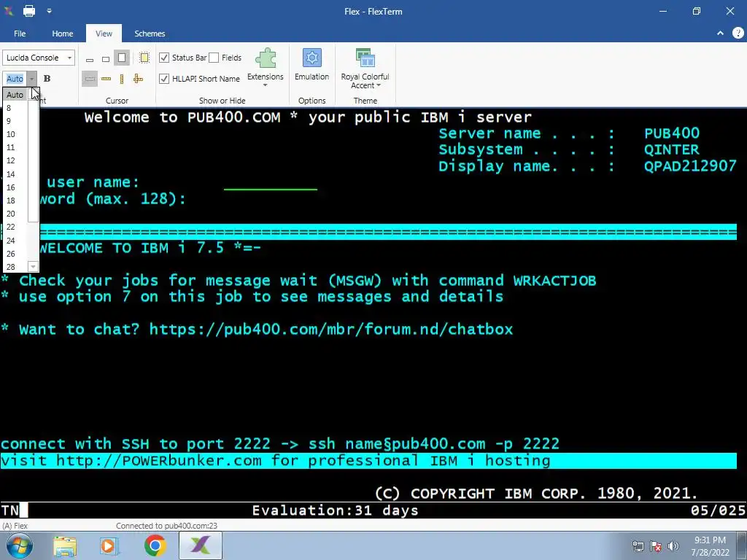Pick font size 11 from the list
The width and height of the screenshot is (747, 560).
[15, 147]
